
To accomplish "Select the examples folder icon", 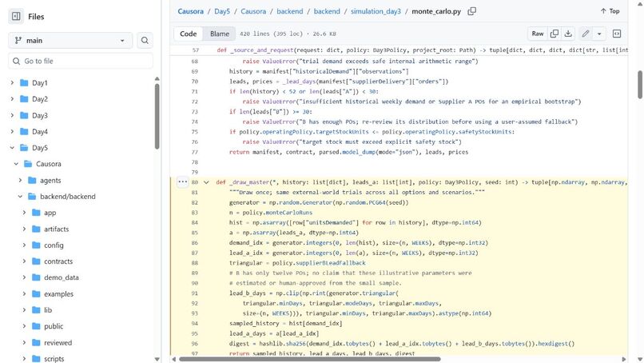I will point(36,293).
